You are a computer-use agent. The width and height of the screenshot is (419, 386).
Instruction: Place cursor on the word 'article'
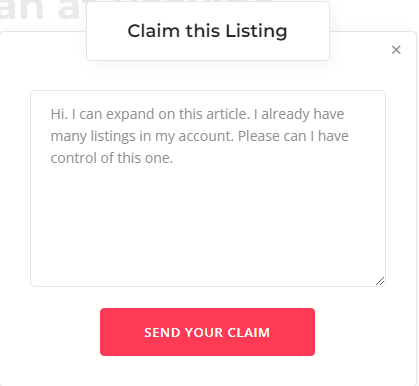(x=227, y=114)
